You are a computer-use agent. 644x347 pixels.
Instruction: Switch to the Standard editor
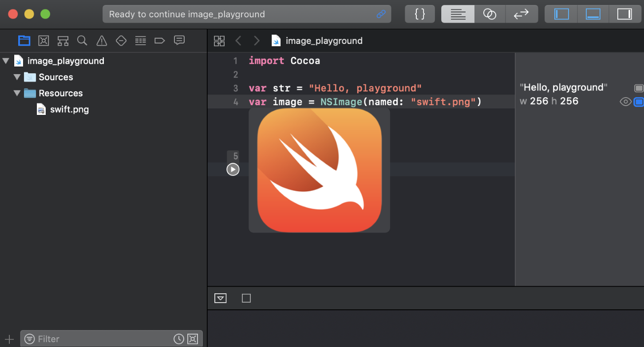pyautogui.click(x=458, y=14)
